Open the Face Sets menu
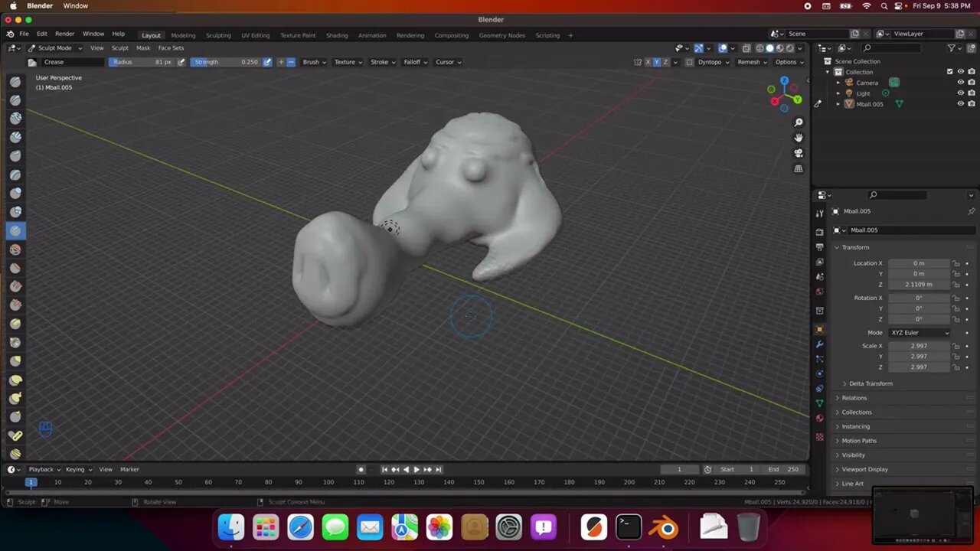The image size is (980, 551). 171,47
